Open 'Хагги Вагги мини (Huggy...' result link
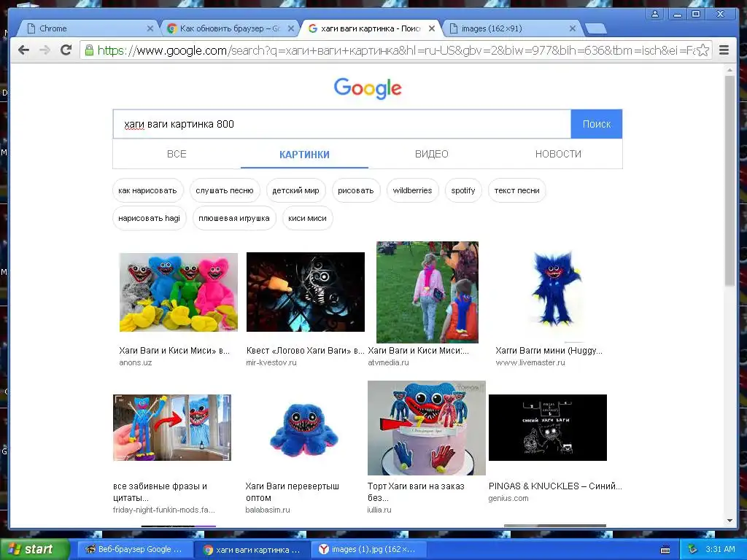 coord(549,351)
